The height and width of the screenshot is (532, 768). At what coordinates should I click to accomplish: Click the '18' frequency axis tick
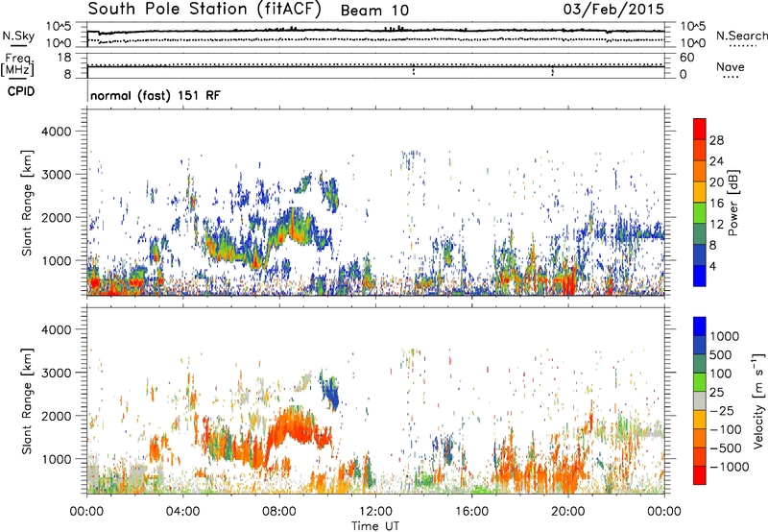point(64,58)
